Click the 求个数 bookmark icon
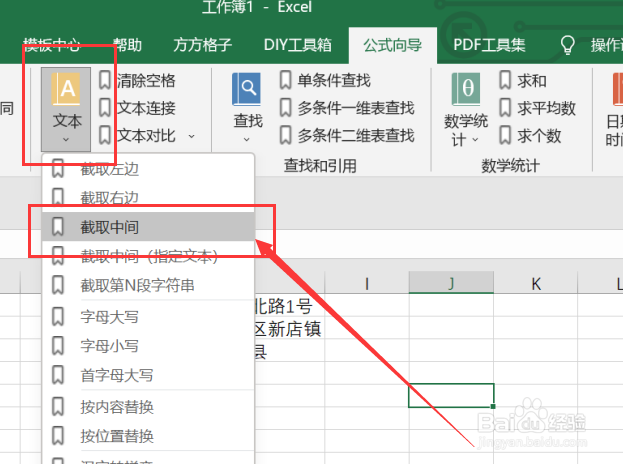The image size is (623, 464). 505,135
